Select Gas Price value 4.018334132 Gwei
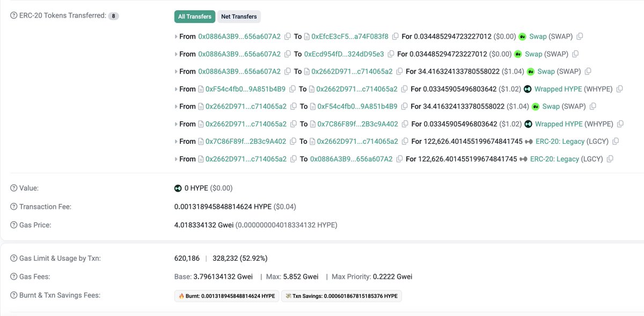The width and height of the screenshot is (644, 316). coord(204,225)
